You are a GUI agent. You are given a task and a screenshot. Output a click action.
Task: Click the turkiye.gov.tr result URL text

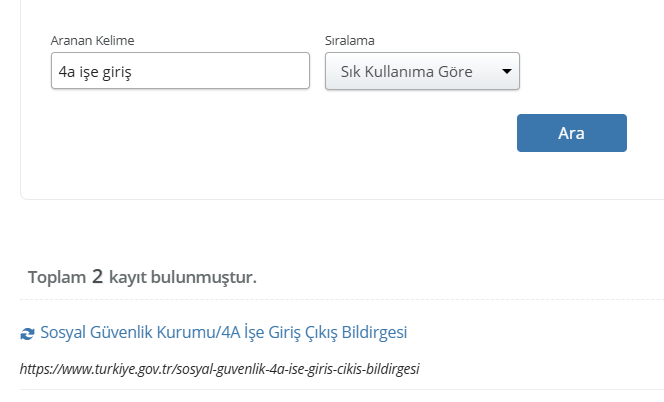(219, 368)
